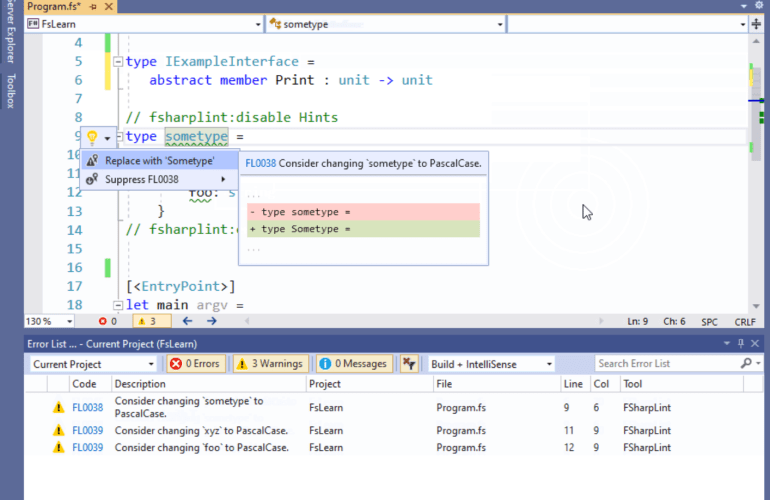Open the Build + IntelliSense dropdown

[x=484, y=364]
